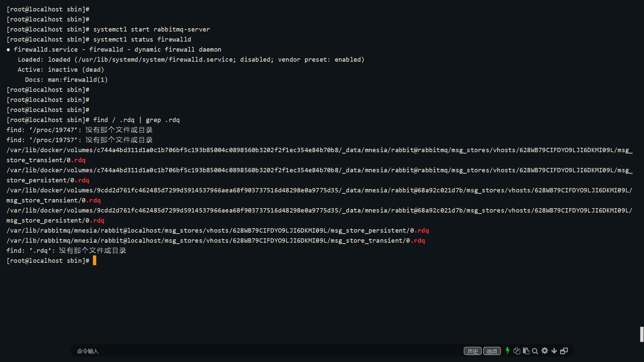Click the 'systemctl status firewalld' command text
644x362 pixels.
click(142, 40)
